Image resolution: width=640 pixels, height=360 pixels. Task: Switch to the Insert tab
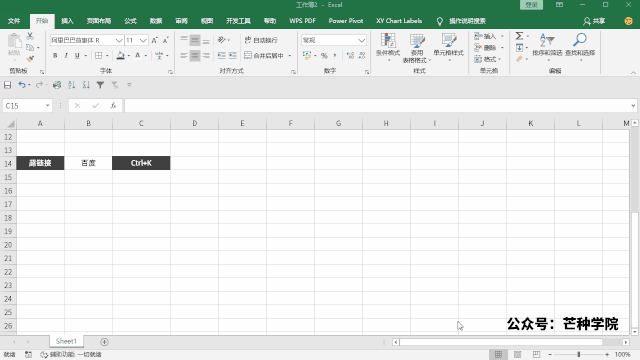(x=67, y=21)
